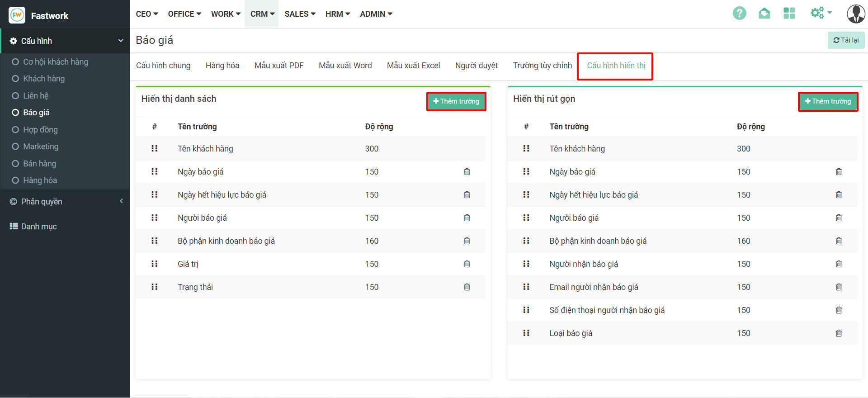Switch to the Người duyệt tab
The width and height of the screenshot is (868, 398).
click(x=476, y=66)
